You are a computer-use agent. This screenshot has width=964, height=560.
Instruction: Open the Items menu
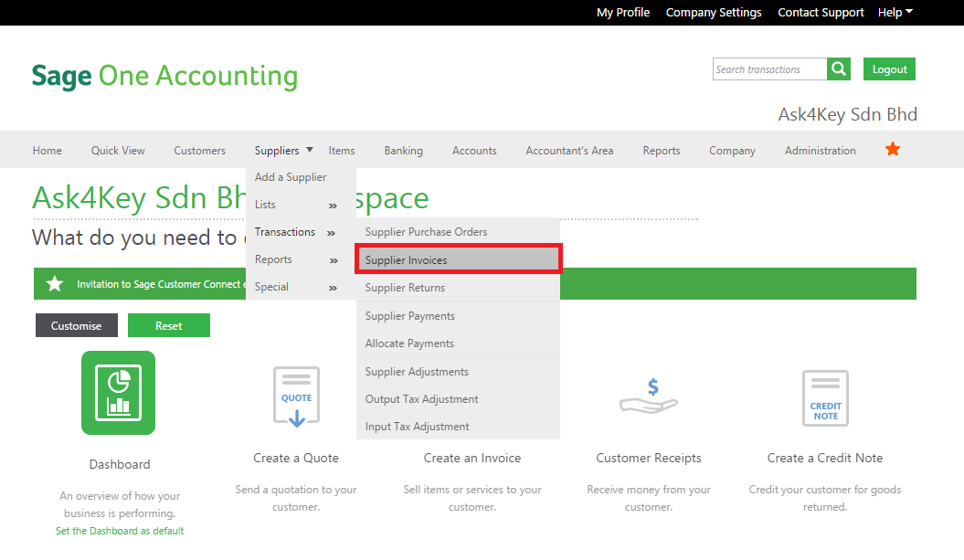tap(342, 151)
